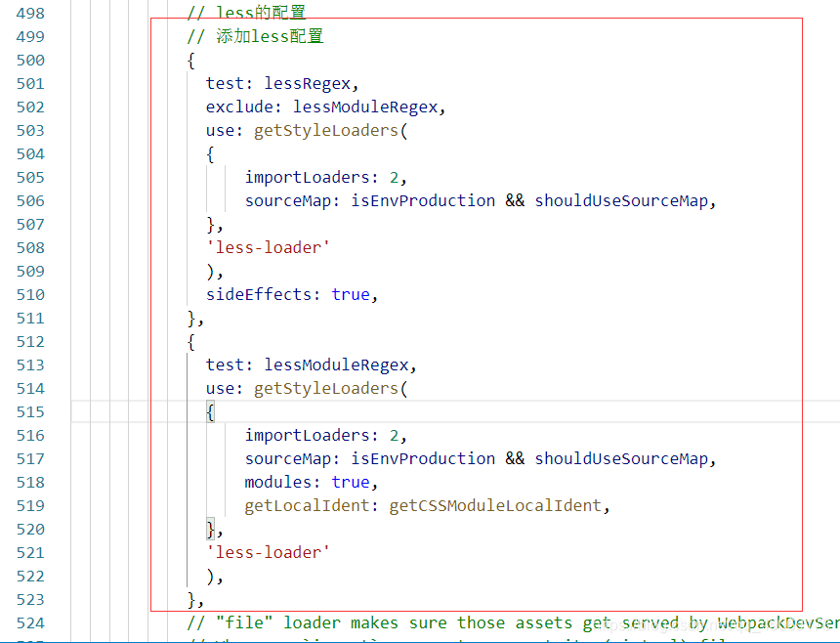Screen dimensions: 840x643
Task: Click 'use' key on line 514
Action: tap(220, 389)
